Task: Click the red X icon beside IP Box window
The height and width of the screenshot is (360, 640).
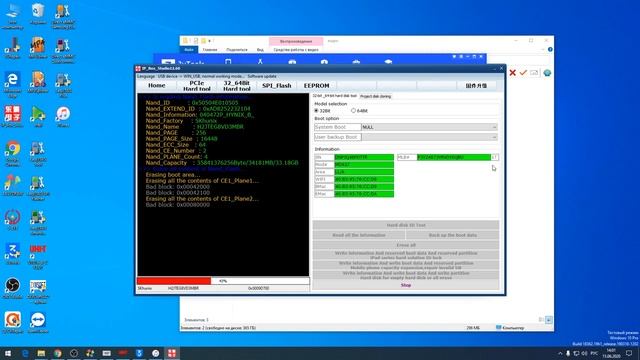Action: [513, 73]
